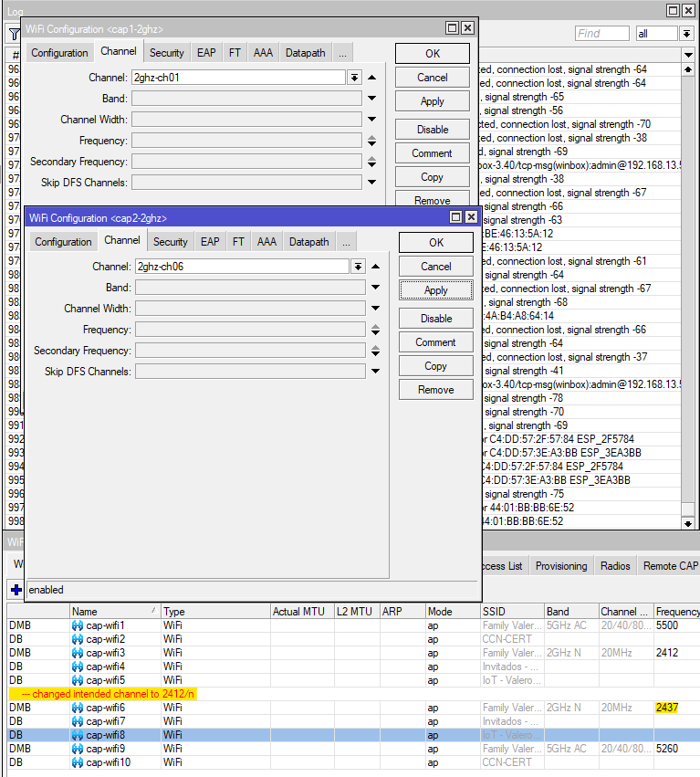Screen dimensions: 700x777
Task: Open EAP tab in cap2-2ghz window
Action: (210, 242)
